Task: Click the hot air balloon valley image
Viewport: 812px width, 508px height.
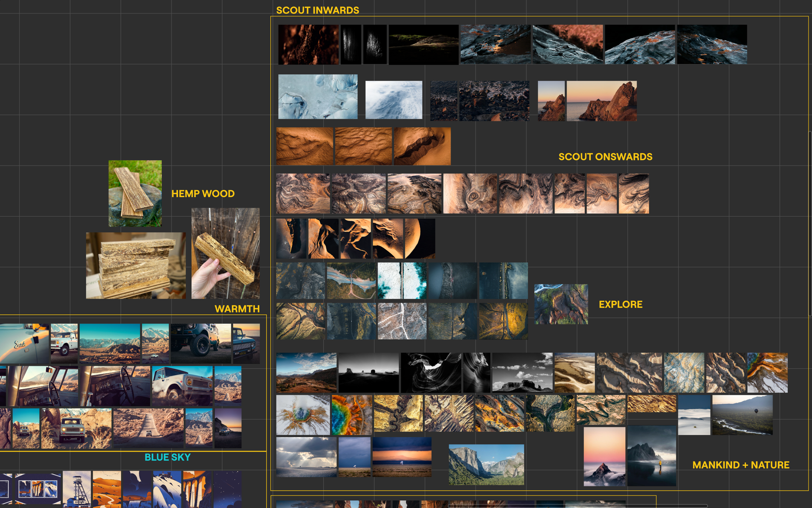Action: [742, 415]
